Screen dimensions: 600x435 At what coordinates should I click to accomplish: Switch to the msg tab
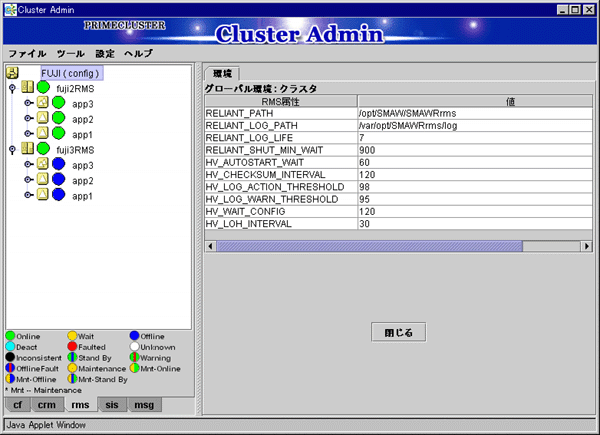point(144,405)
